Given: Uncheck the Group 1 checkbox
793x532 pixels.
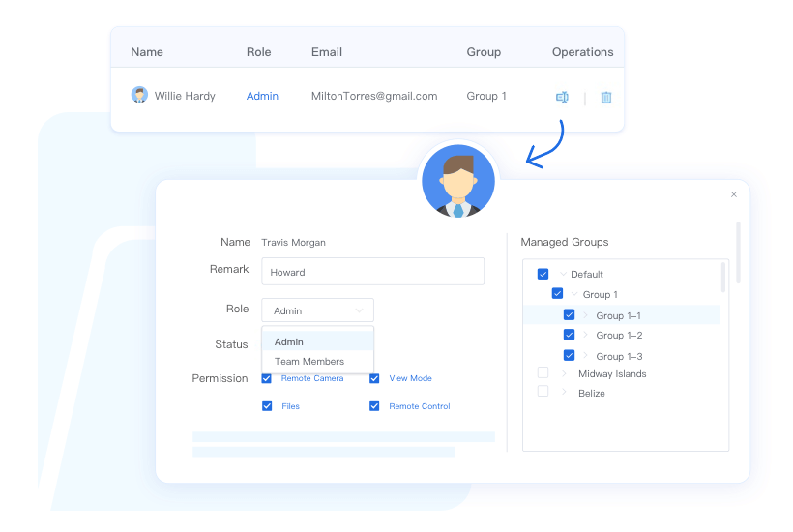Looking at the screenshot, I should 557,294.
